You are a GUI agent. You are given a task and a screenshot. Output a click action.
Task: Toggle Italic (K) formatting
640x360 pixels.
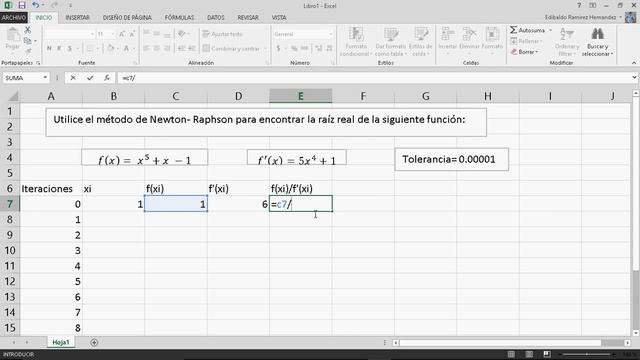[59, 49]
